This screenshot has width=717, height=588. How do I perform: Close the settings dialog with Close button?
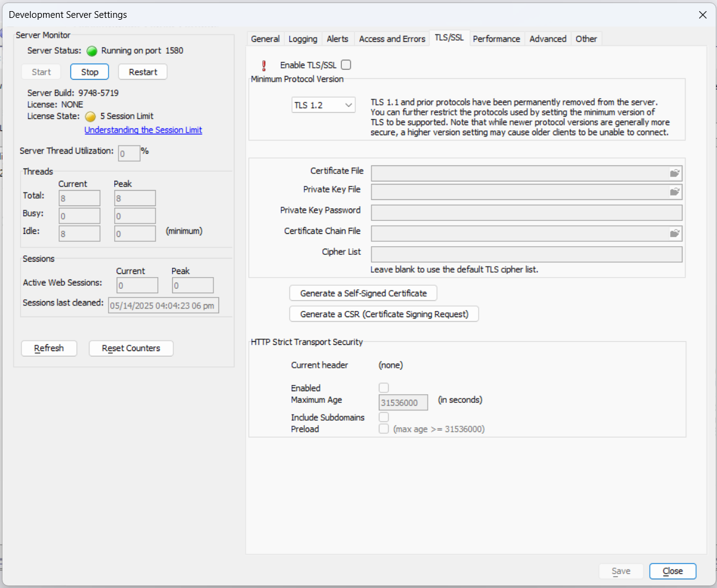(x=673, y=571)
